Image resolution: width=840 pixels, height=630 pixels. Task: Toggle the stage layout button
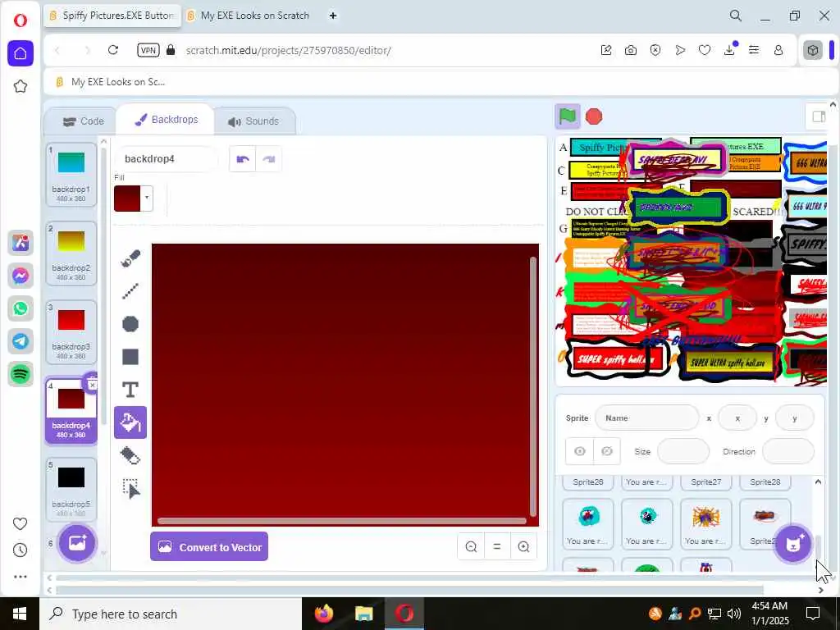(x=819, y=116)
